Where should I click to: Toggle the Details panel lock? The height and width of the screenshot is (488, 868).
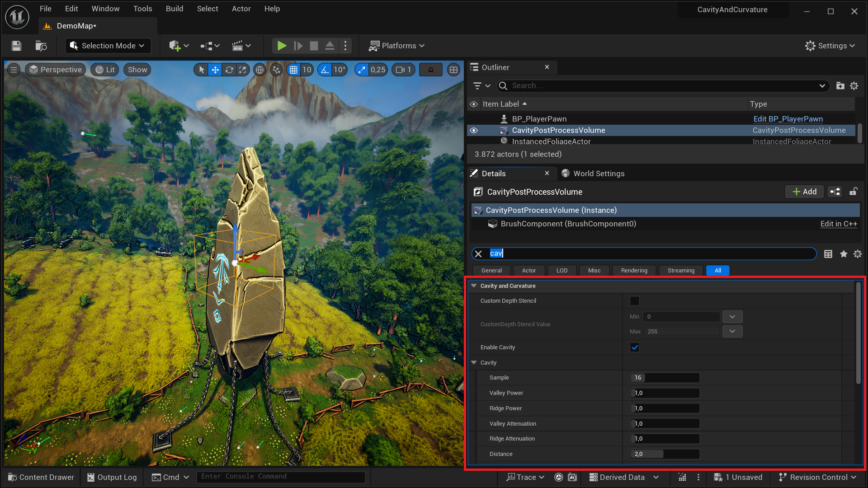(x=853, y=192)
